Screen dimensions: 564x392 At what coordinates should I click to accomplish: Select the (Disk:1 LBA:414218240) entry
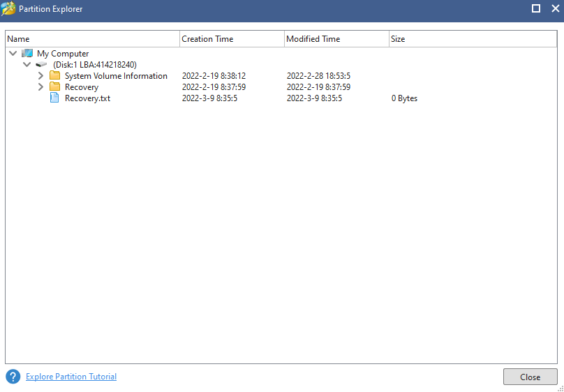pyautogui.click(x=95, y=65)
